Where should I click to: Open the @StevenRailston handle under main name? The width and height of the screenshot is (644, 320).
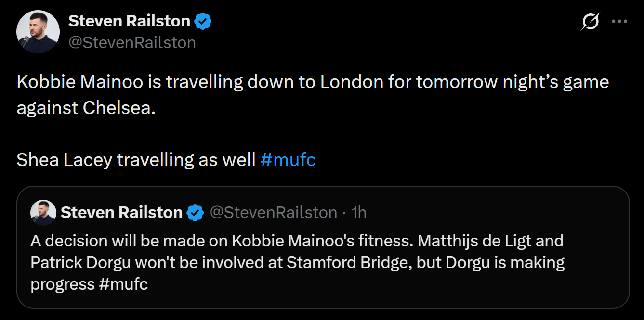click(132, 43)
